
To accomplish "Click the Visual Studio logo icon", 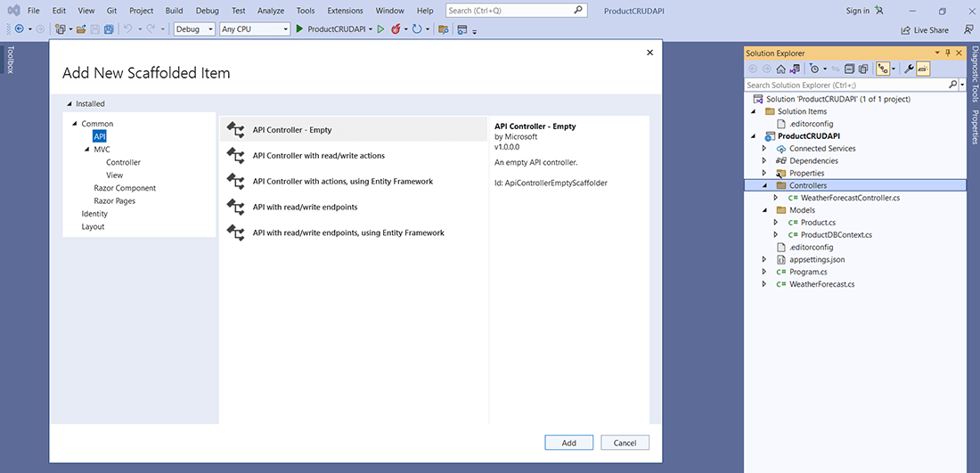I will point(12,11).
